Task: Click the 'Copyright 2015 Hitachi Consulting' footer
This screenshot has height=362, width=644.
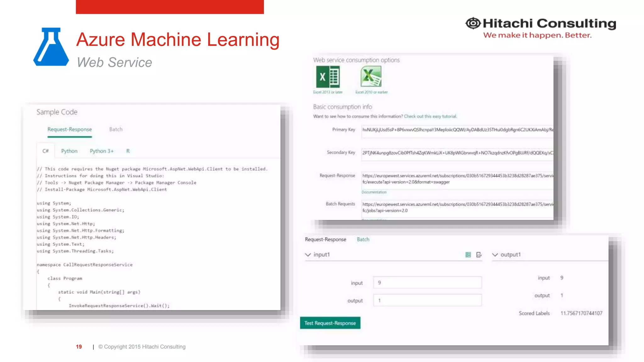Action: pyautogui.click(x=142, y=347)
